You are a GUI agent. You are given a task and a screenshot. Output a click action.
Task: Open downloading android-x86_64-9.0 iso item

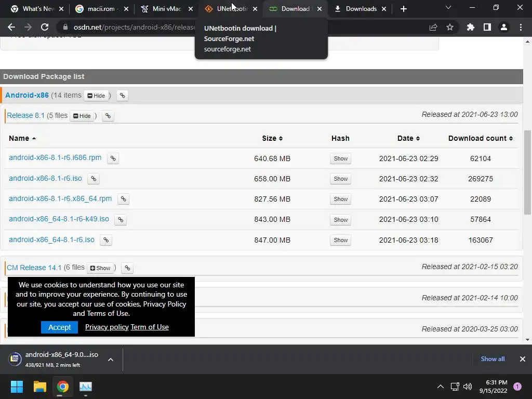click(x=54, y=360)
